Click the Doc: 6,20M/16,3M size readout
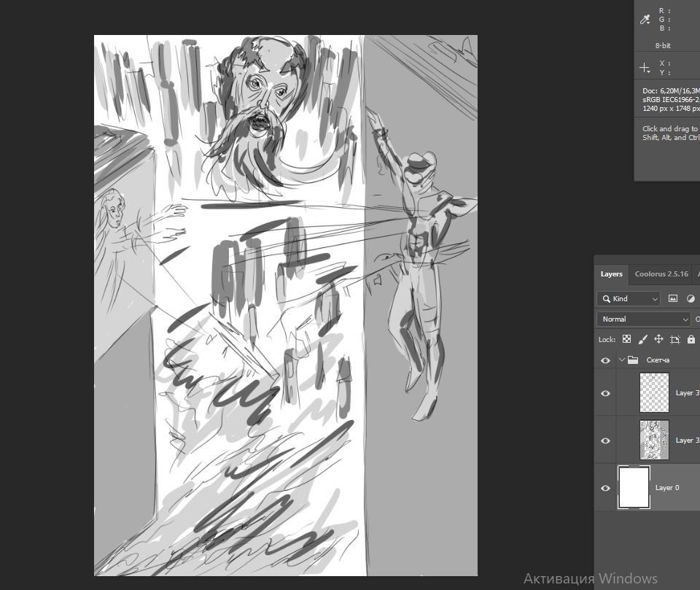This screenshot has width=700, height=590. coord(671,90)
